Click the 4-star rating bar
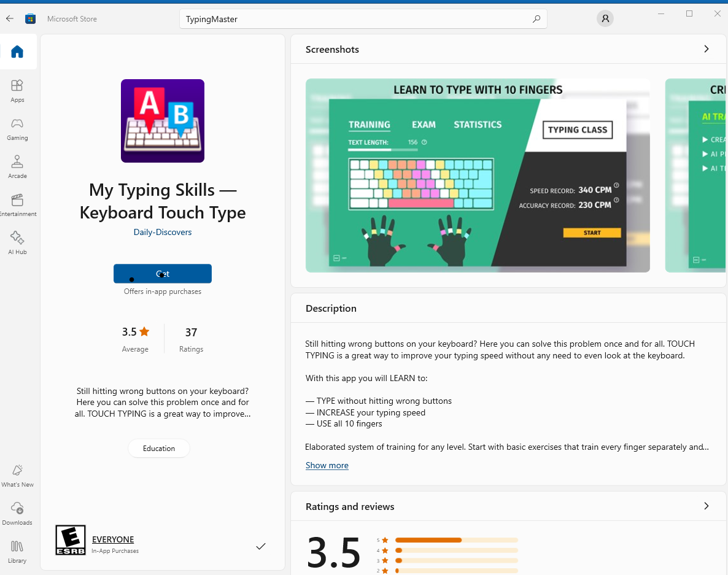This screenshot has width=728, height=575. pyautogui.click(x=457, y=550)
